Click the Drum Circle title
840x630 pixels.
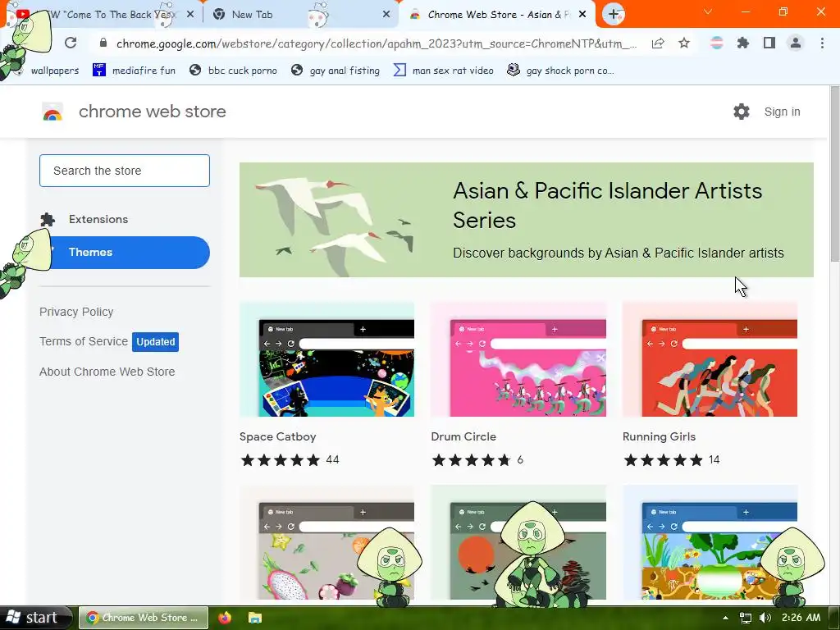click(x=463, y=436)
